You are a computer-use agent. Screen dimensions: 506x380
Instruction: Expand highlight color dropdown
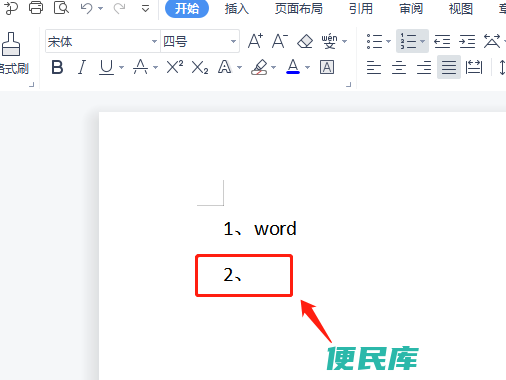(273, 68)
